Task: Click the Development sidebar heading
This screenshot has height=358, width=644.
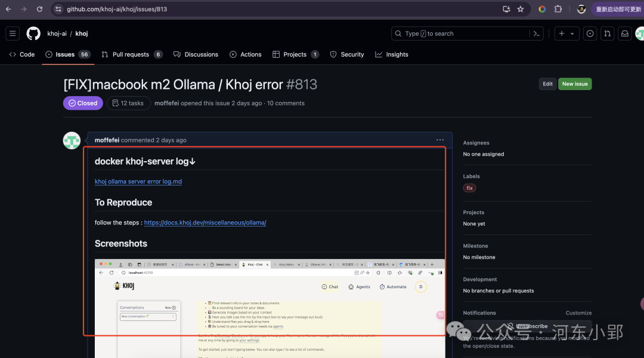Action: point(479,279)
